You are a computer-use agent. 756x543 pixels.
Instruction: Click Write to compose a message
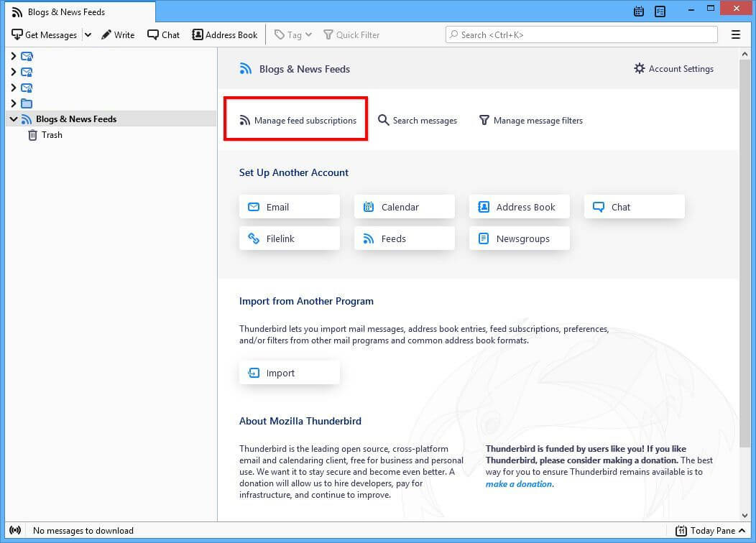point(118,34)
